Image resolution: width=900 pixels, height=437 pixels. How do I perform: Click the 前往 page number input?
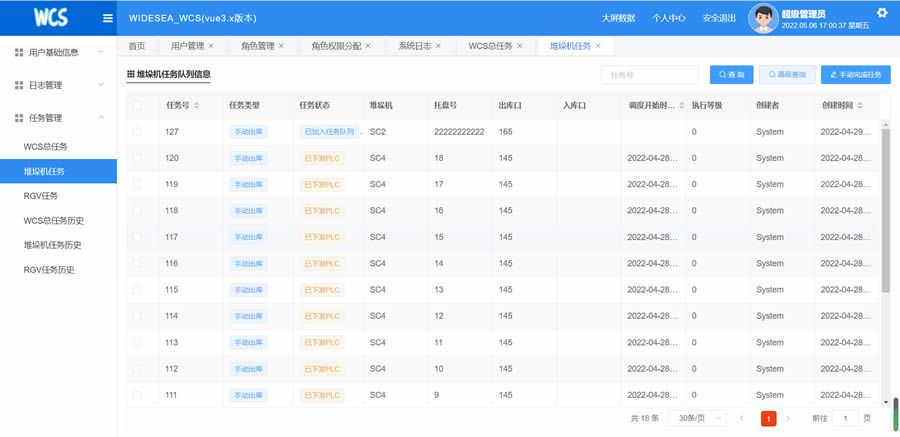click(845, 419)
